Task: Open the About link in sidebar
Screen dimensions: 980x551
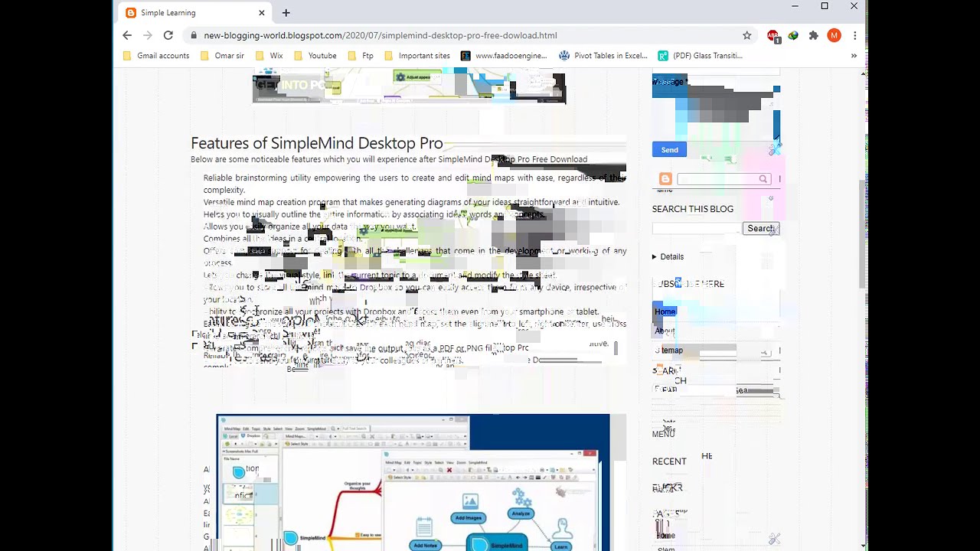Action: [x=665, y=331]
